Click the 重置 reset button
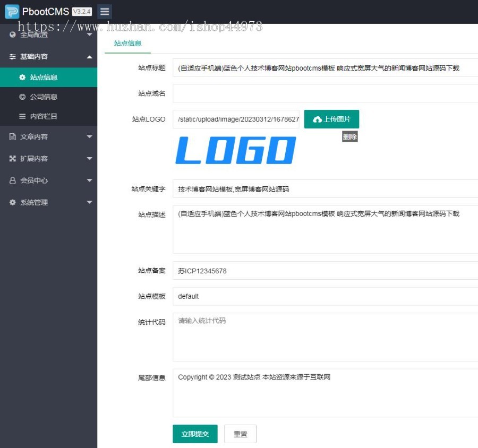Viewport: 478px width, 448px height. click(x=240, y=434)
